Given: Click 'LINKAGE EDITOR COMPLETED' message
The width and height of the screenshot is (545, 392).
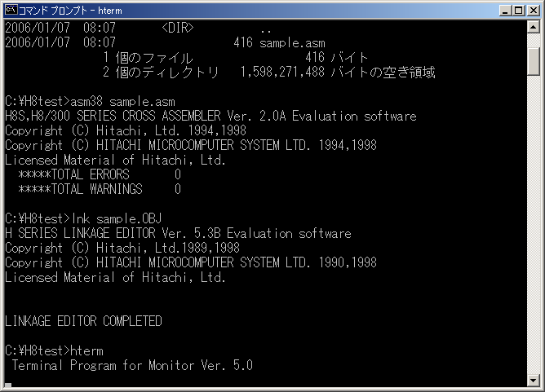Looking at the screenshot, I should click(x=83, y=321).
